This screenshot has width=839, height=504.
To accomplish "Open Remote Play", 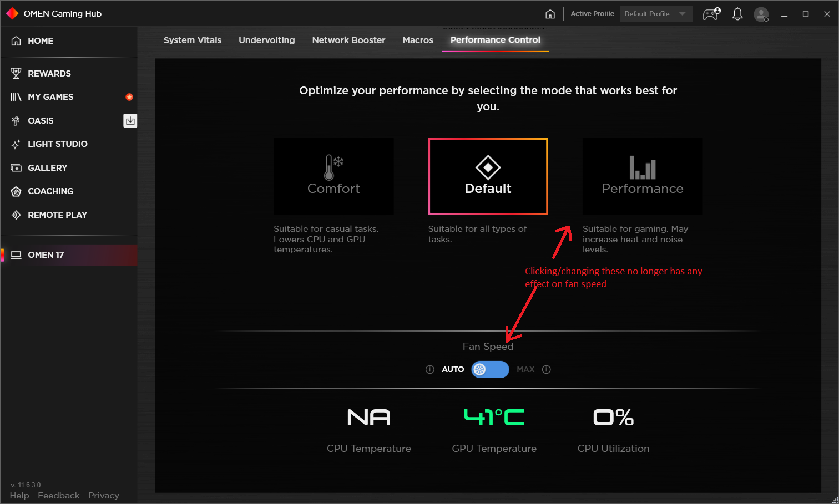I will click(58, 215).
